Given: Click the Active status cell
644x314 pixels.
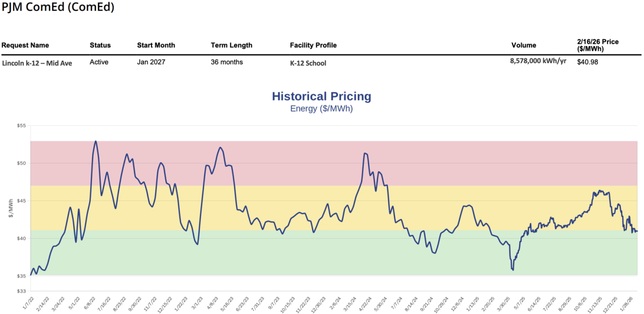Looking at the screenshot, I should click(99, 62).
